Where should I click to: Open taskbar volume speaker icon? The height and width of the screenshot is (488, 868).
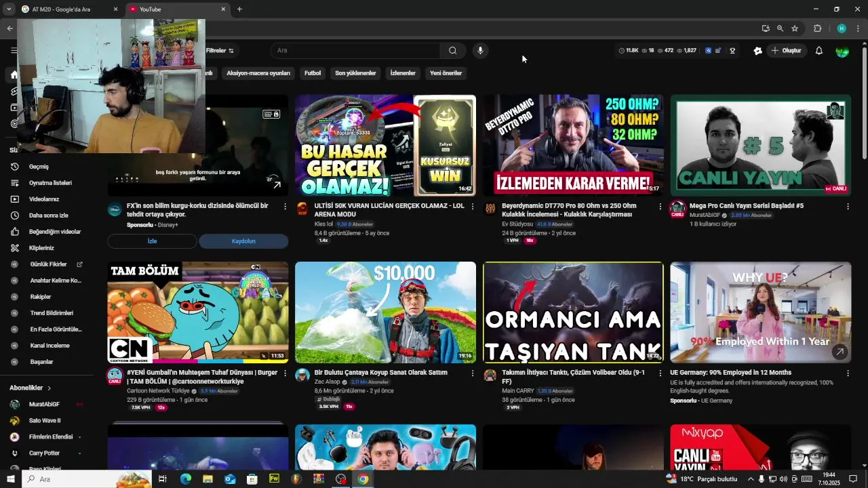coord(783,479)
